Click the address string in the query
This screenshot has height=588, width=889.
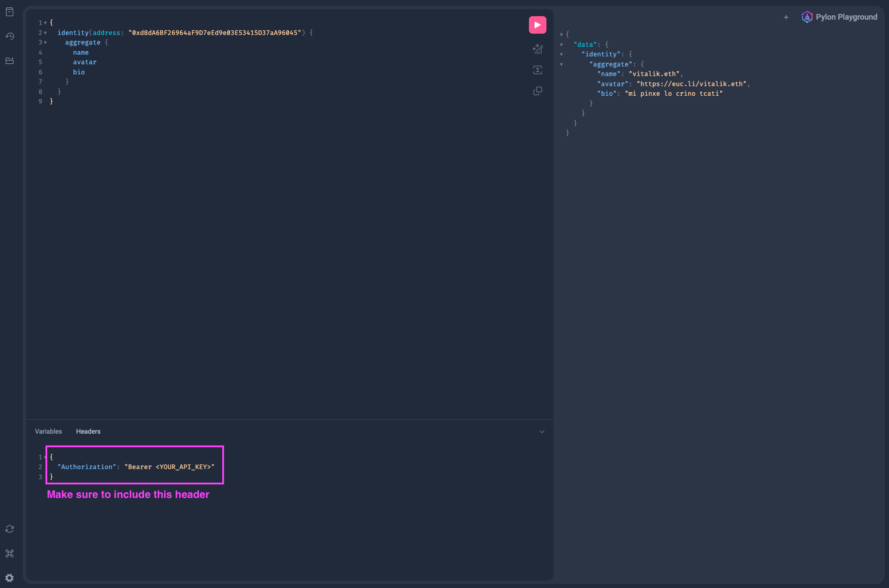pos(215,33)
